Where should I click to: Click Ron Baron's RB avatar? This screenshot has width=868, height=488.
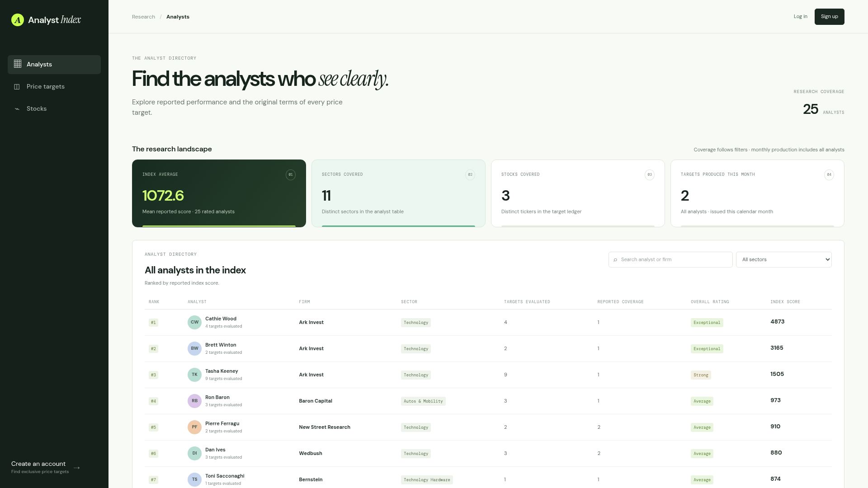click(194, 401)
